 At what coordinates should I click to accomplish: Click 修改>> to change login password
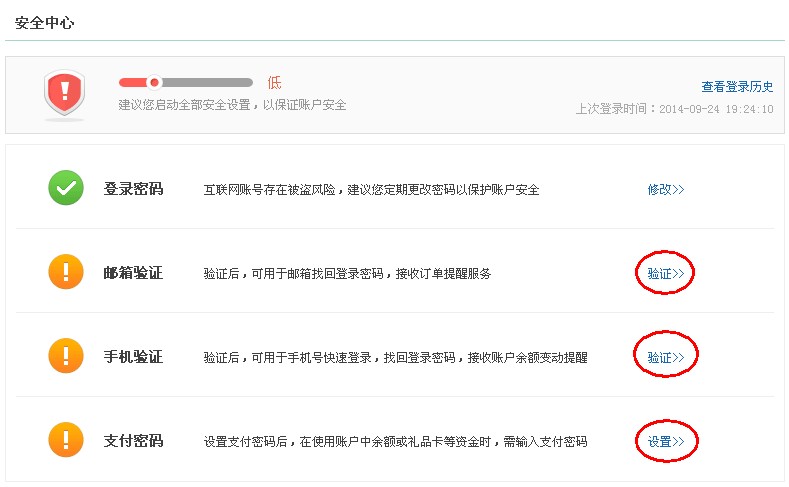tap(666, 190)
